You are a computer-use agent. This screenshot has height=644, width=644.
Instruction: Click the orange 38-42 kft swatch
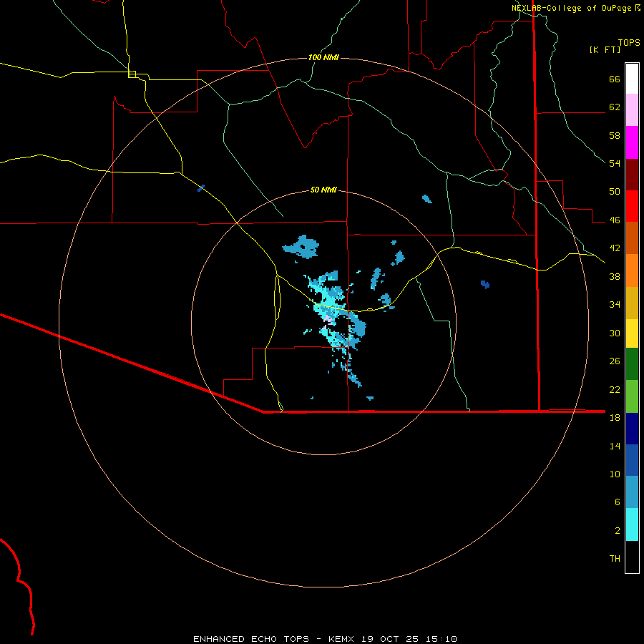coord(632,270)
